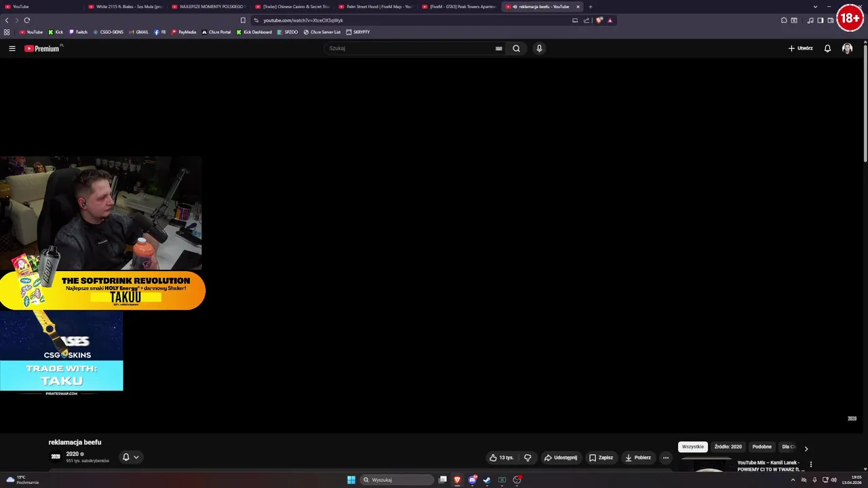Open the weather widget in taskbar
This screenshot has width=868, height=488.
click(x=22, y=480)
